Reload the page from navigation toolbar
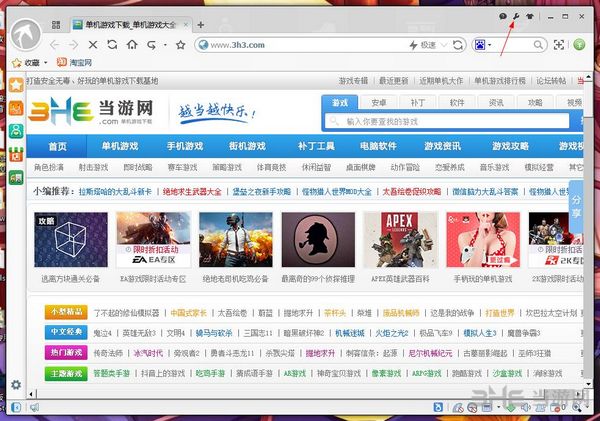Image resolution: width=600 pixels, height=421 pixels. 112,45
